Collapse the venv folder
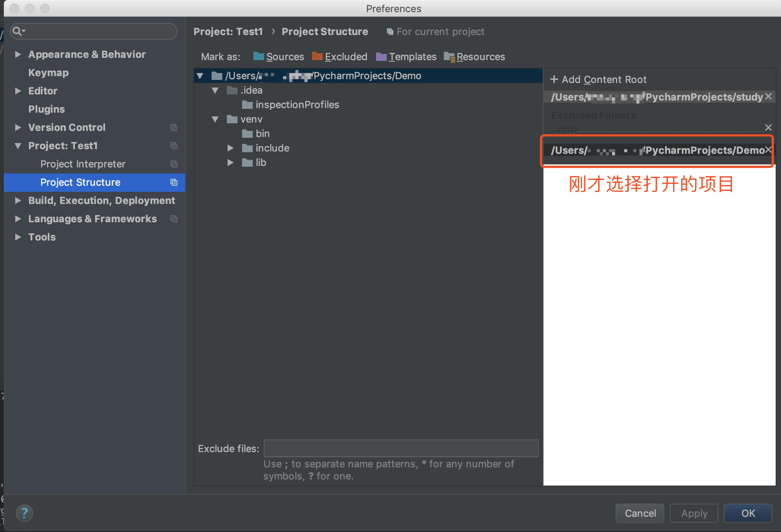 (215, 119)
